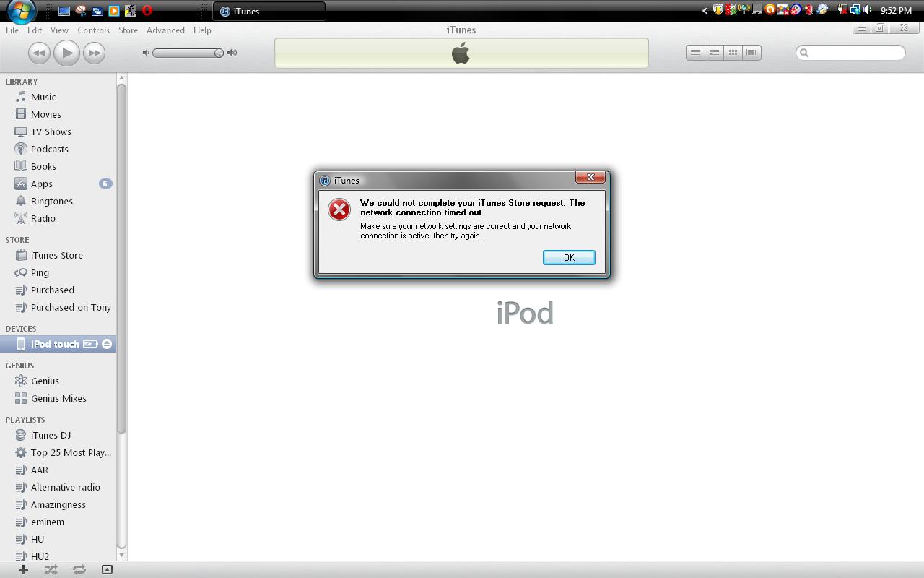Close the iTunes error dialog with X
This screenshot has width=924, height=578.
coord(590,178)
